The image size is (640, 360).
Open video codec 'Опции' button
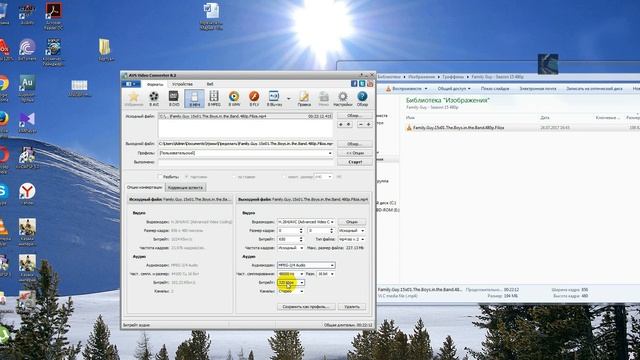(352, 222)
